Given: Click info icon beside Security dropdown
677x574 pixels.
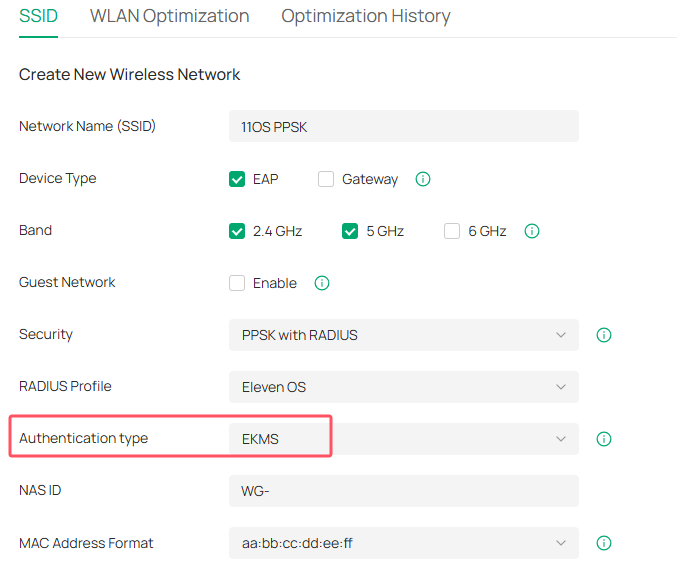Looking at the screenshot, I should 604,335.
